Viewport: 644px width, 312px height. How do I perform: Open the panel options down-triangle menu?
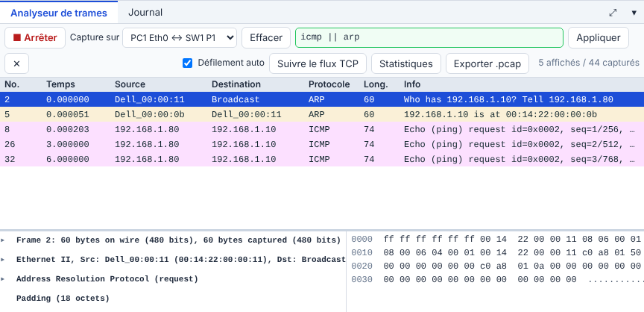click(634, 13)
